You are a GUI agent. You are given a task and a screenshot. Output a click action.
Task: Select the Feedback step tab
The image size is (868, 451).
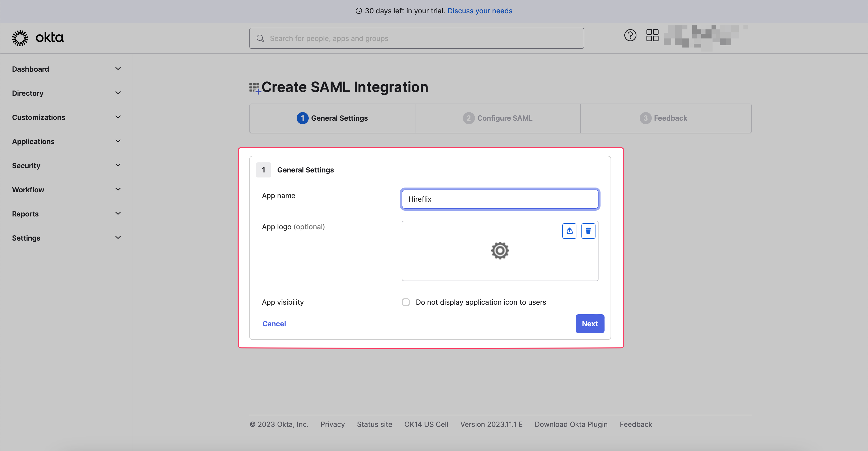pyautogui.click(x=666, y=118)
